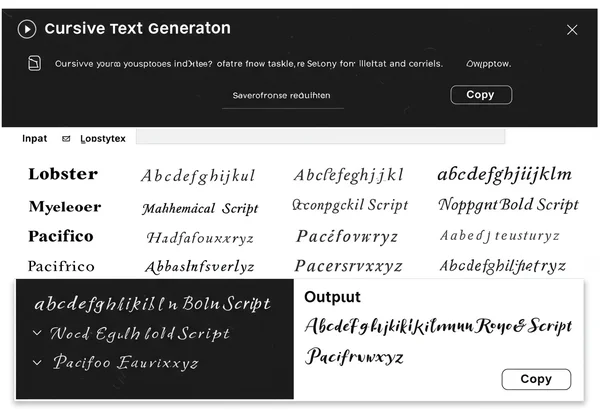Choose the Myeleoer font
This screenshot has height=420, width=600.
coord(65,207)
